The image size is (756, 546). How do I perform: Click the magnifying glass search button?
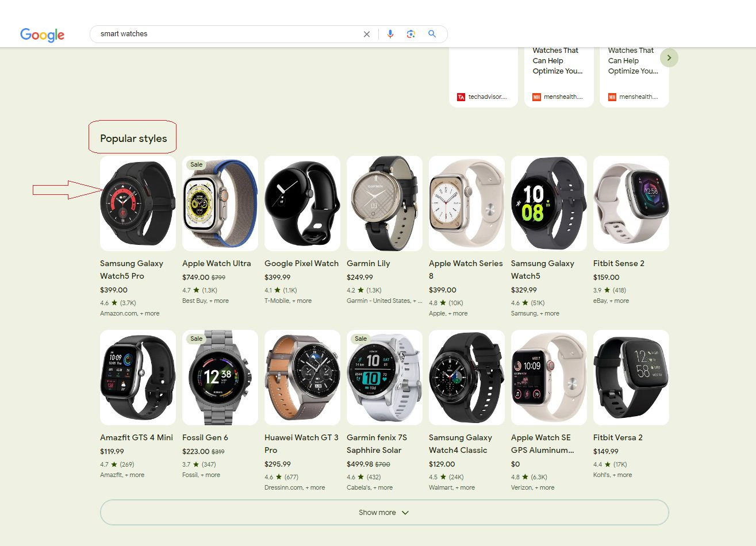(432, 34)
